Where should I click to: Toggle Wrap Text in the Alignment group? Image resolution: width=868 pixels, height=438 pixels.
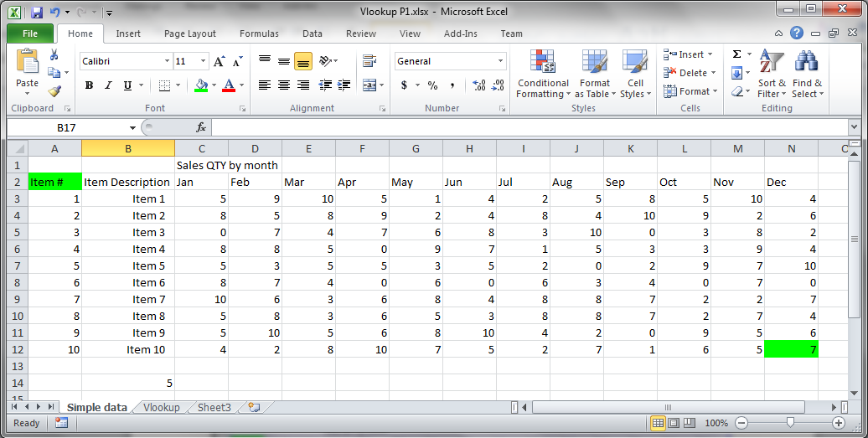[x=368, y=61]
